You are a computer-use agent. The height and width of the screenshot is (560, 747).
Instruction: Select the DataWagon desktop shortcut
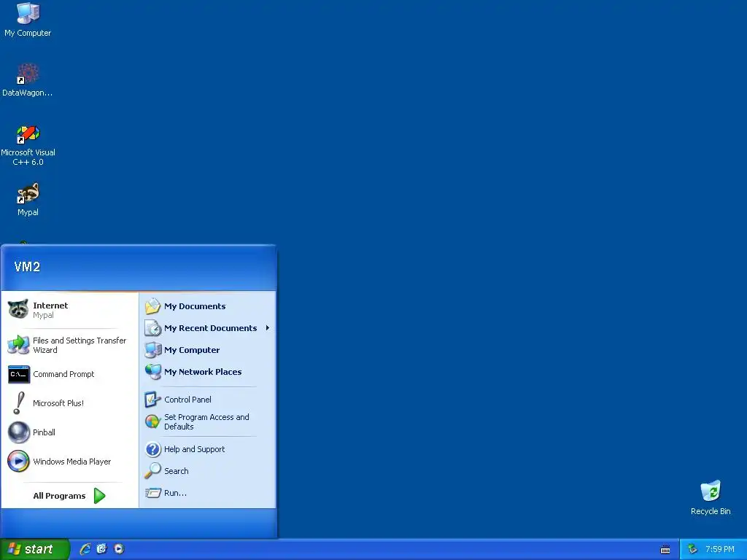click(x=28, y=79)
